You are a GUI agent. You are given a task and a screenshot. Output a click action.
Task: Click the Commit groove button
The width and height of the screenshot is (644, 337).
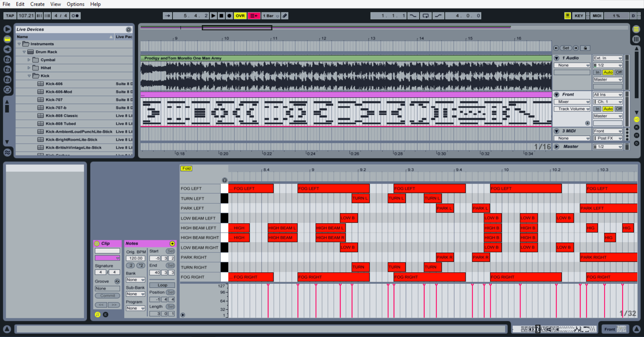pos(107,296)
